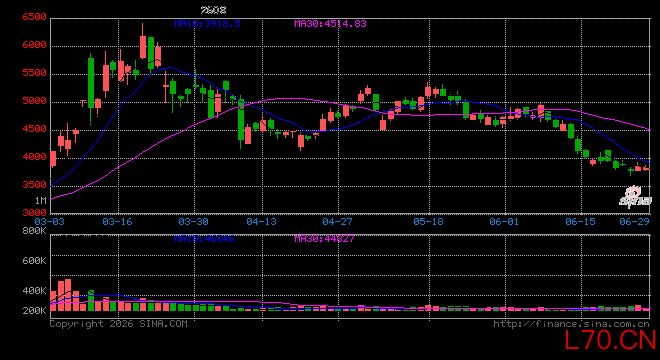This screenshot has height=360, width=660.
Task: Select the 800K volume axis label
Action: (x=35, y=231)
